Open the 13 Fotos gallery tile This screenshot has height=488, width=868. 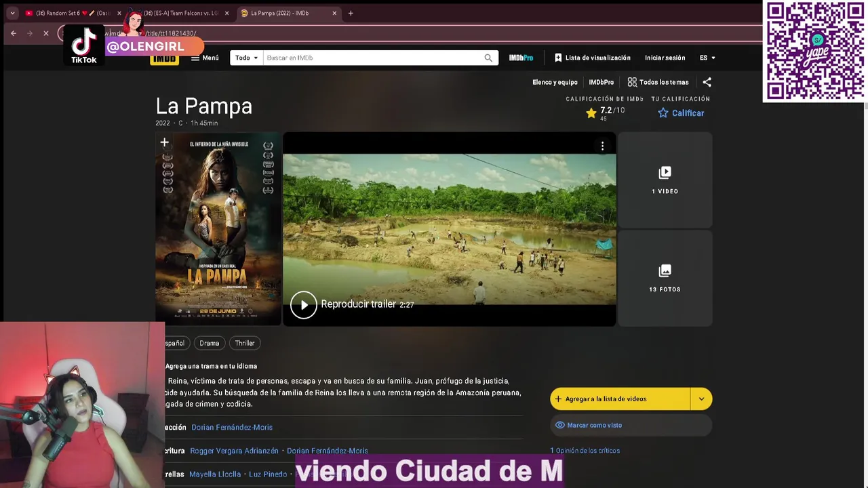coord(665,278)
